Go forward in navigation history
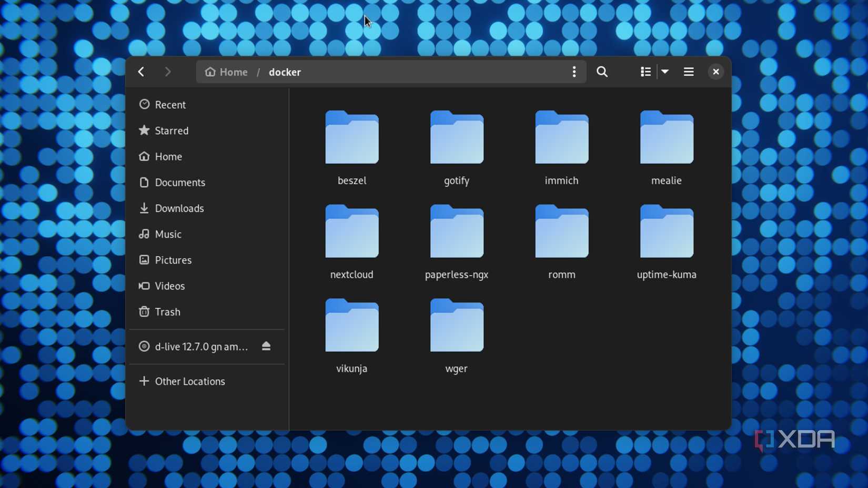The height and width of the screenshot is (488, 868). click(x=168, y=72)
